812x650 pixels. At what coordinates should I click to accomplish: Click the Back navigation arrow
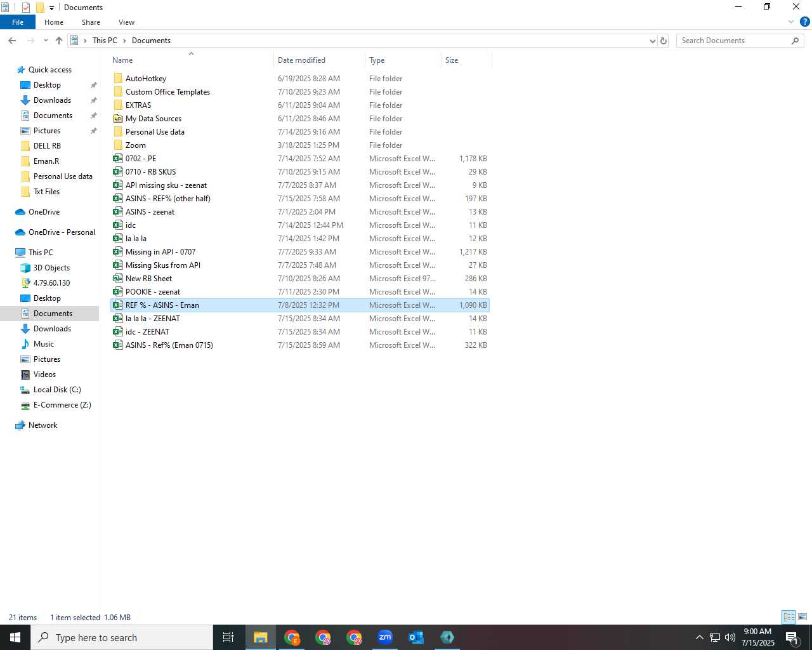click(12, 41)
